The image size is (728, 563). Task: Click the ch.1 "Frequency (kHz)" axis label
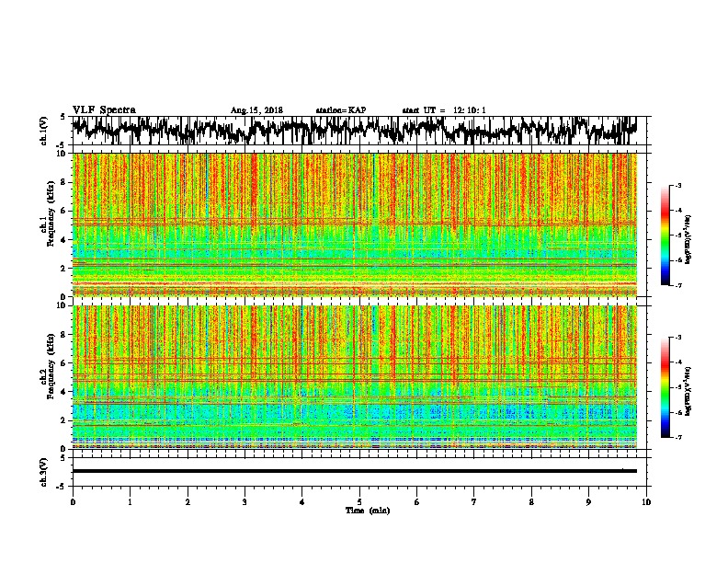pos(51,214)
